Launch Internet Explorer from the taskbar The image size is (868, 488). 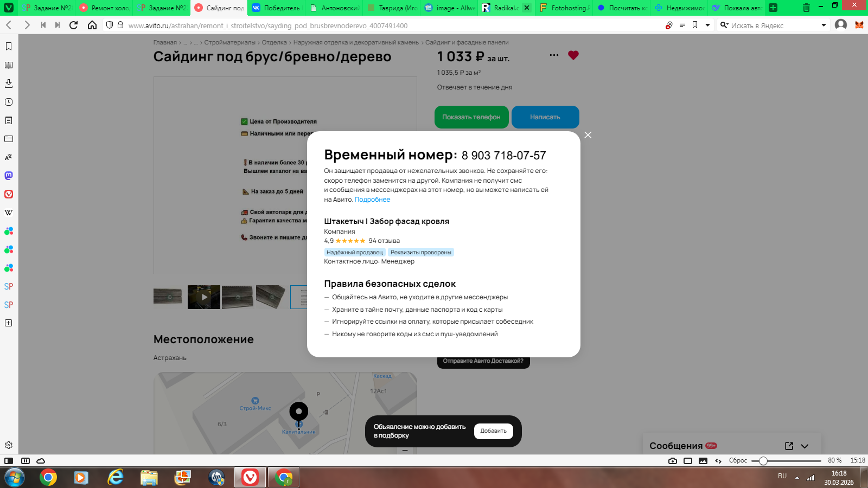(x=115, y=477)
